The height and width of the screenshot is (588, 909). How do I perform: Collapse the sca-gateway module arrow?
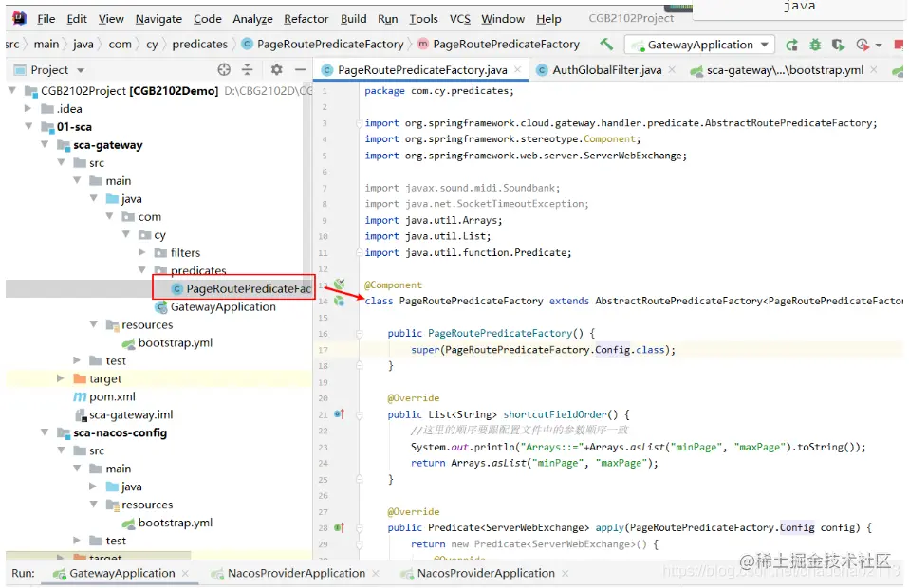pos(45,144)
